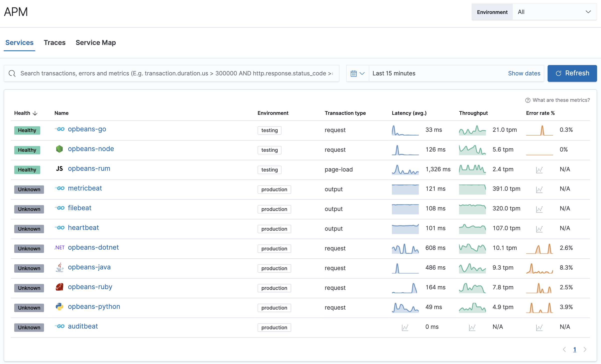
Task: Open the calendar date picker icon
Action: coord(354,73)
